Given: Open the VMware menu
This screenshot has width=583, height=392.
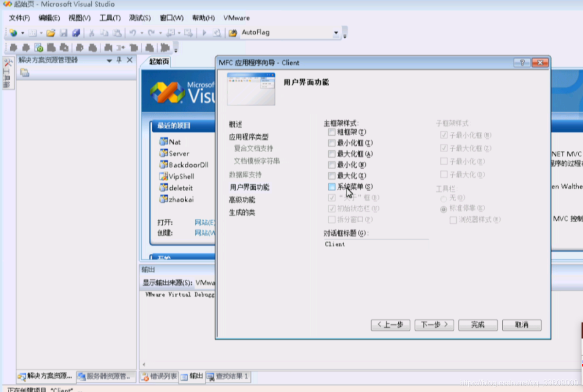Looking at the screenshot, I should (x=236, y=18).
